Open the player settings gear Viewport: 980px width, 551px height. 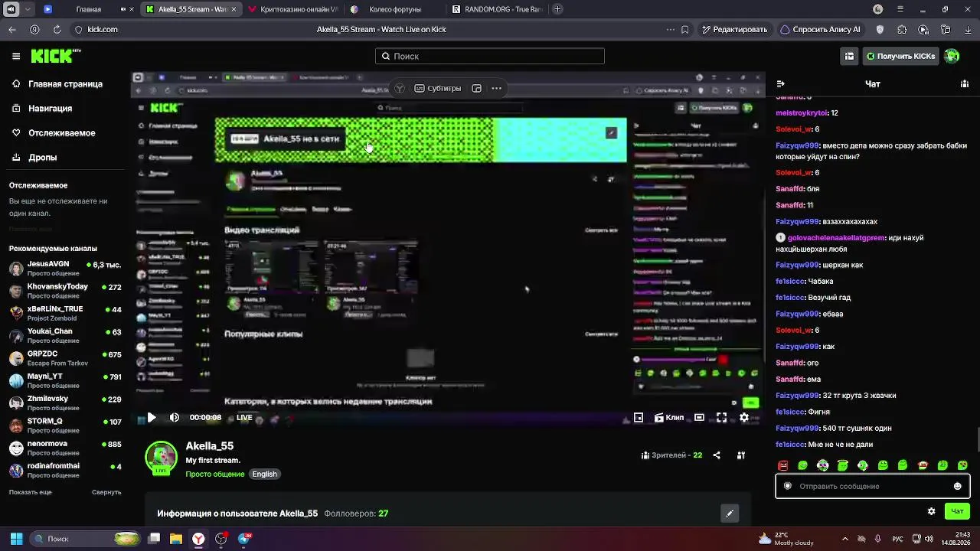click(x=744, y=418)
